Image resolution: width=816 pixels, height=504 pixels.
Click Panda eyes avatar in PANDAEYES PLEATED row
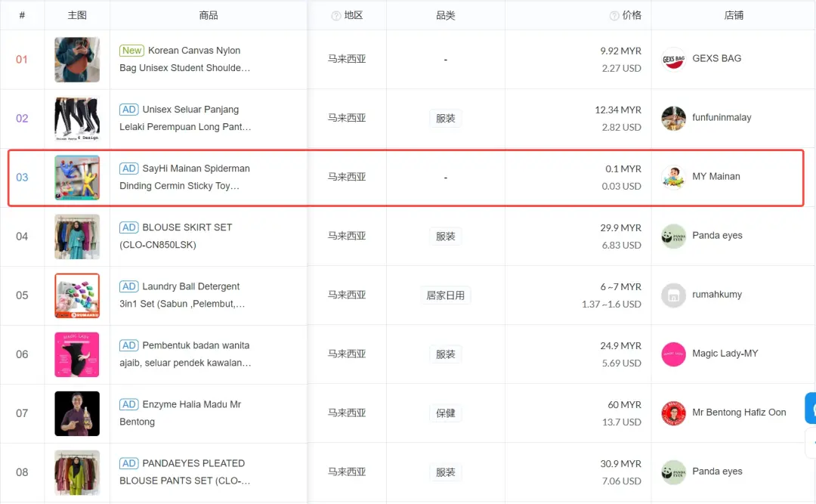tap(673, 472)
